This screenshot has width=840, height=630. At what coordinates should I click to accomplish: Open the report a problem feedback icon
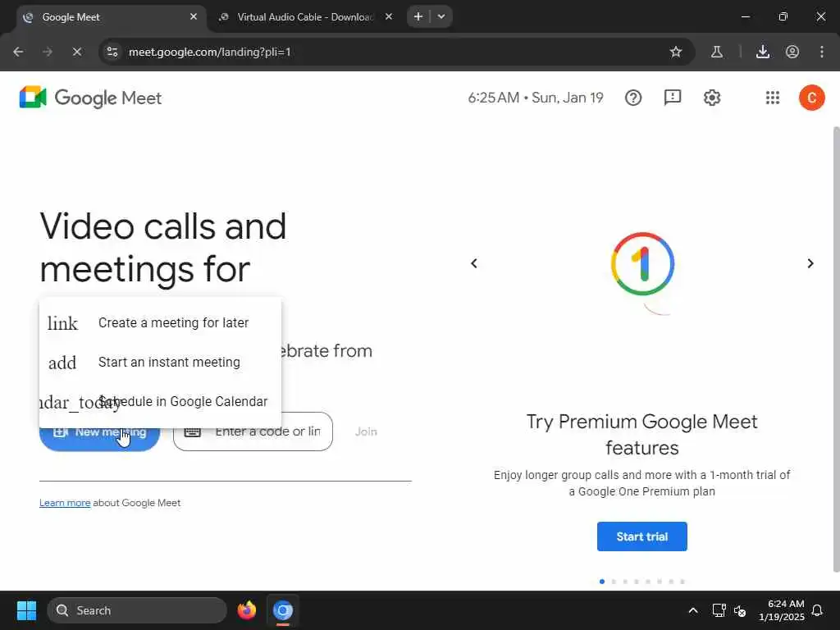coord(673,98)
